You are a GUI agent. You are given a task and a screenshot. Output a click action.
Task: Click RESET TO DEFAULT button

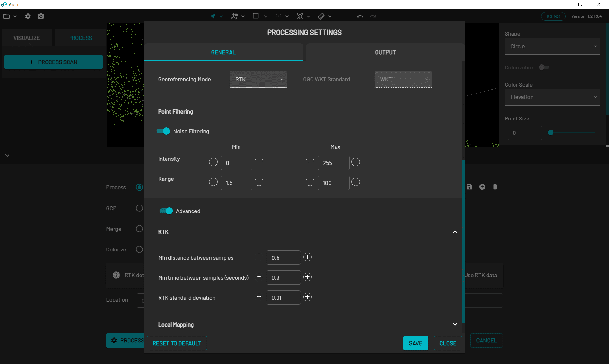177,343
